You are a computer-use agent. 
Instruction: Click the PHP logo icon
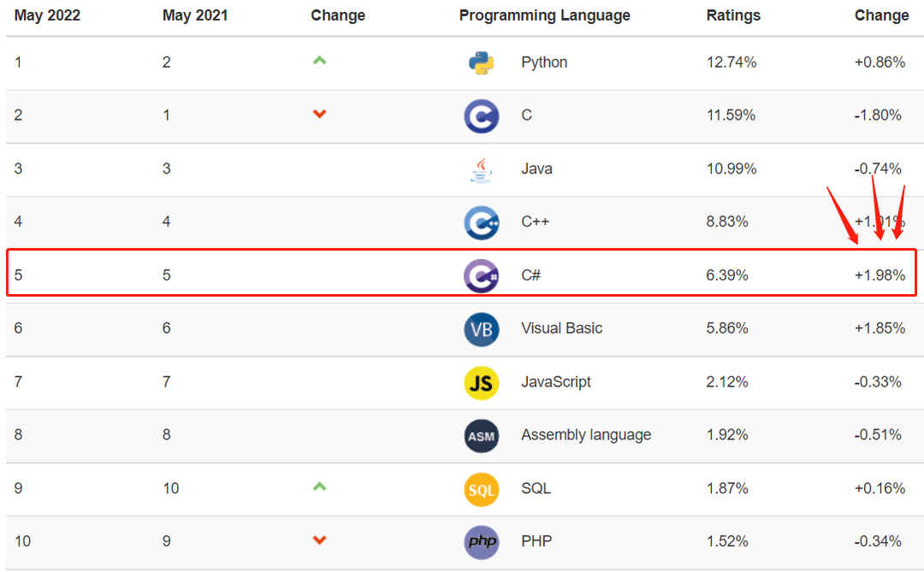pyautogui.click(x=482, y=543)
